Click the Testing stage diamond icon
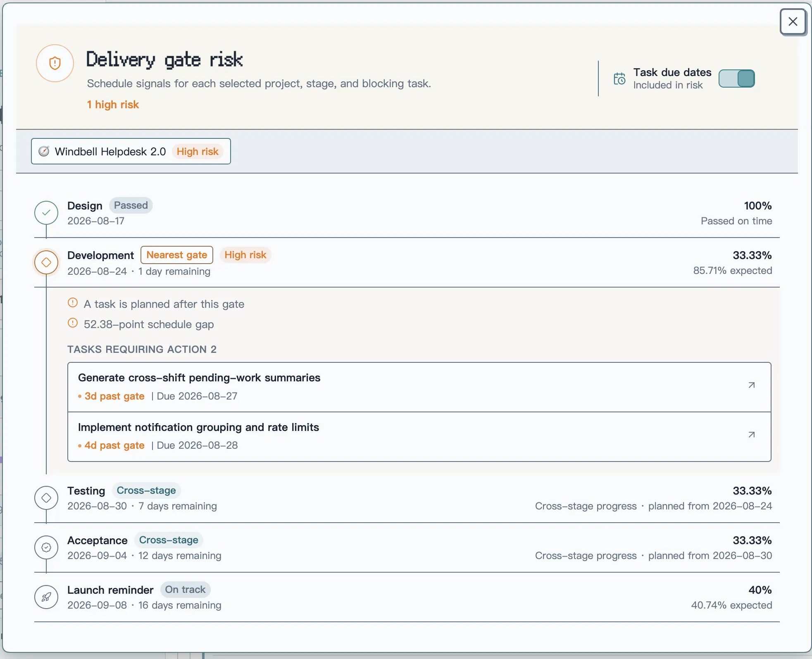This screenshot has width=812, height=659. pyautogui.click(x=46, y=498)
